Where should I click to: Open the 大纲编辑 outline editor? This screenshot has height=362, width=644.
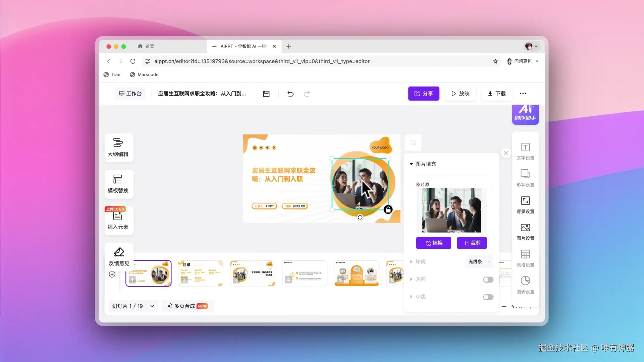pyautogui.click(x=118, y=147)
